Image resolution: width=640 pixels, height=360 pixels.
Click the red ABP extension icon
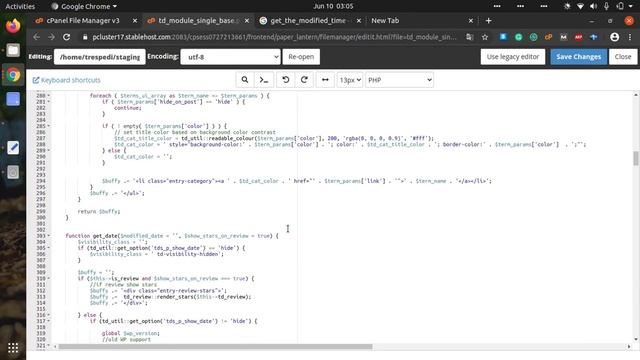click(578, 37)
